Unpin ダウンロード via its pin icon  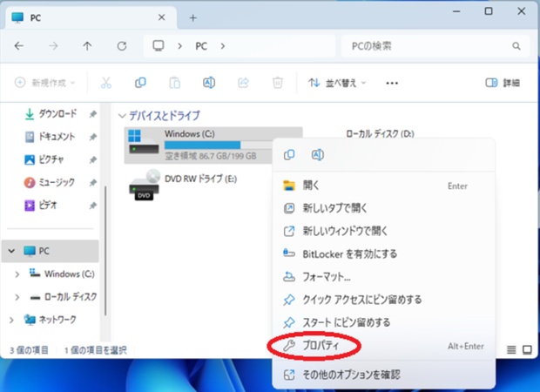(92, 114)
